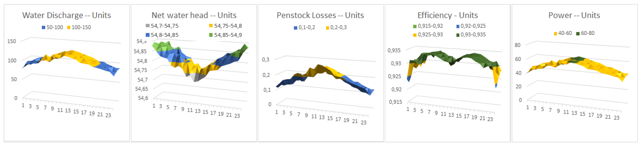The height and width of the screenshot is (147, 644).
Task: Click the blue 50-100 legend swatch
Action: [44, 28]
